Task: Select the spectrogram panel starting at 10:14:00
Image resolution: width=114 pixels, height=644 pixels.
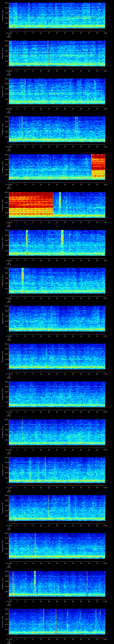Action: pos(57,508)
